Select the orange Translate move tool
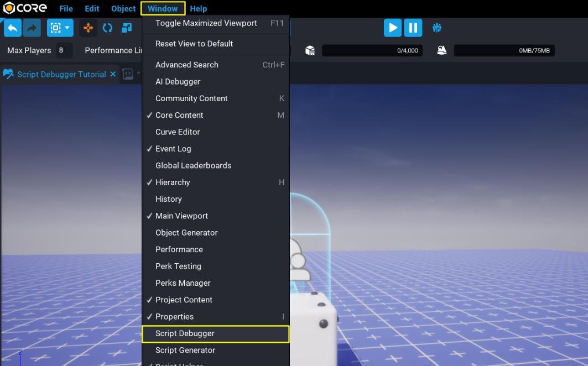This screenshot has width=588, height=366. (x=88, y=28)
